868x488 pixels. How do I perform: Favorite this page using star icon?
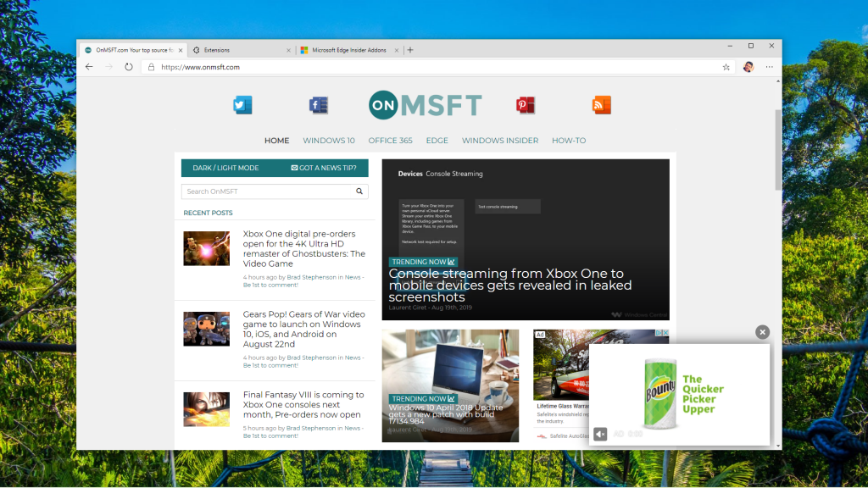click(726, 67)
